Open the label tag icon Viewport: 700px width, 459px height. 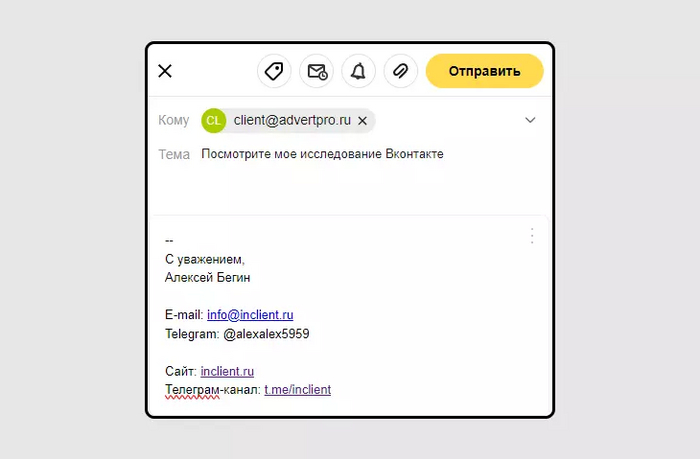[x=274, y=71]
